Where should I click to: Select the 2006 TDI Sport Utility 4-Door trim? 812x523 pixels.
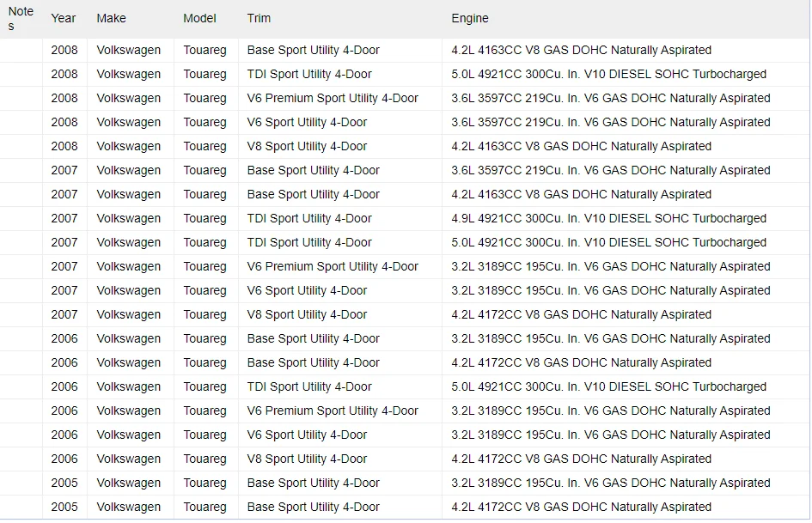click(309, 386)
